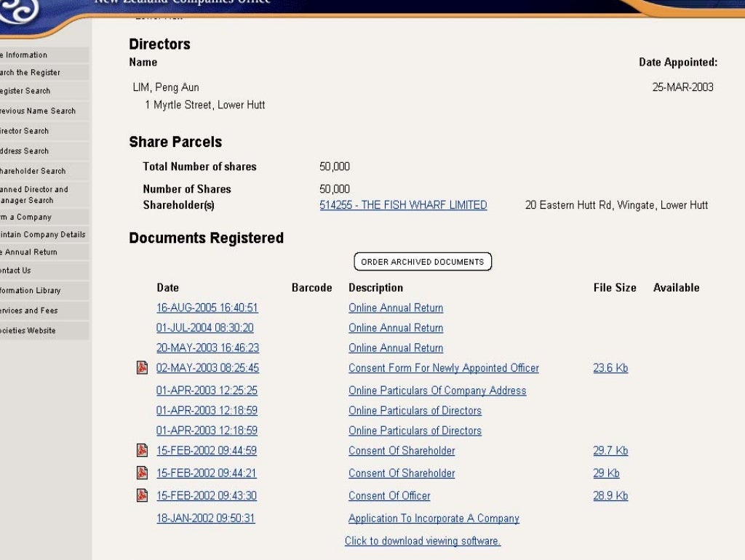The height and width of the screenshot is (560, 745).
Task: Open Online Annual Return dated 20-MAY-2003
Action: [x=396, y=348]
